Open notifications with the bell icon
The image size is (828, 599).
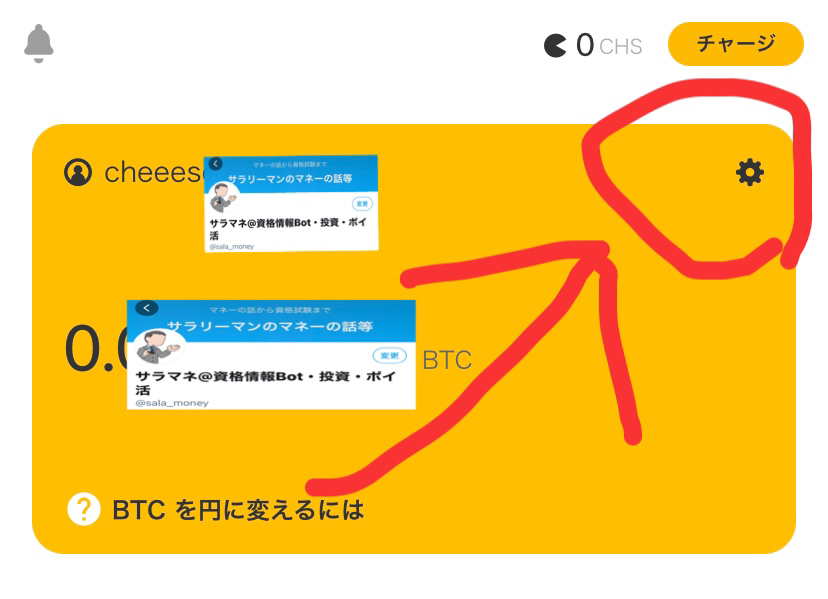point(39,43)
